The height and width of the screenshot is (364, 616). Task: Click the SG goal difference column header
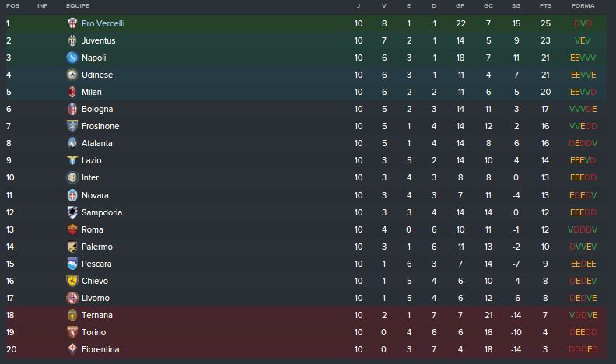[x=516, y=5]
